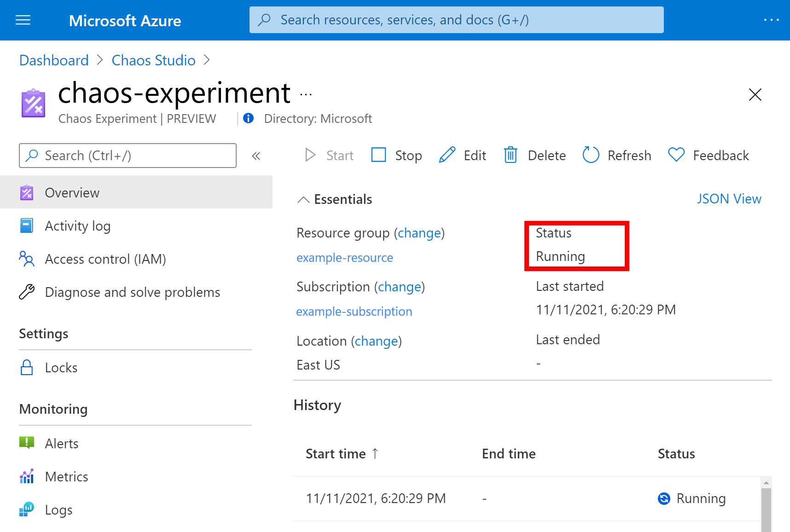The width and height of the screenshot is (790, 532).
Task: Click the Edit pencil icon
Action: click(446, 155)
